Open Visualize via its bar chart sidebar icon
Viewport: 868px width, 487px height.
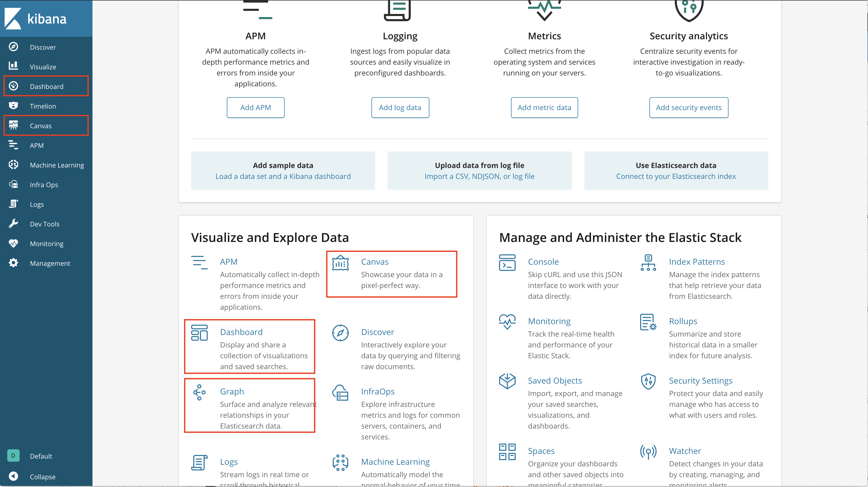(x=13, y=66)
